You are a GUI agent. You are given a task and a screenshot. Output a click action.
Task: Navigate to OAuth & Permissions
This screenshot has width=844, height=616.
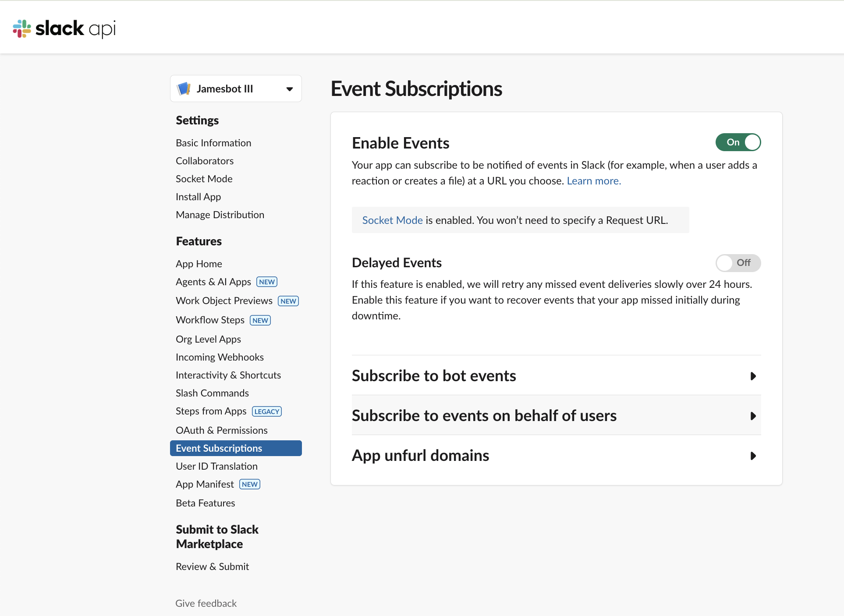point(221,430)
